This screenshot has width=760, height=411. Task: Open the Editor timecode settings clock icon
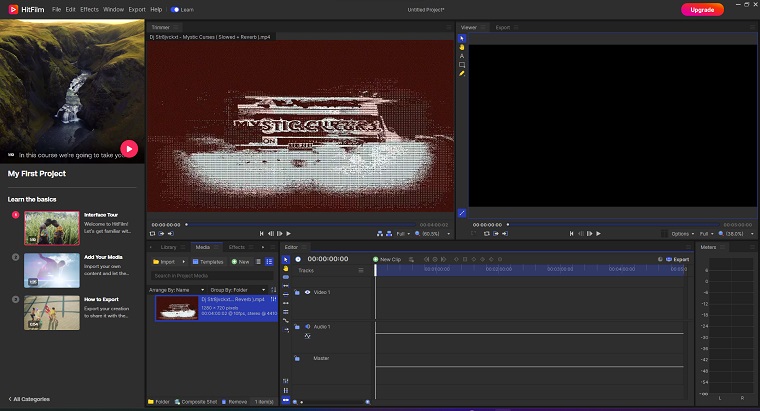tap(298, 259)
